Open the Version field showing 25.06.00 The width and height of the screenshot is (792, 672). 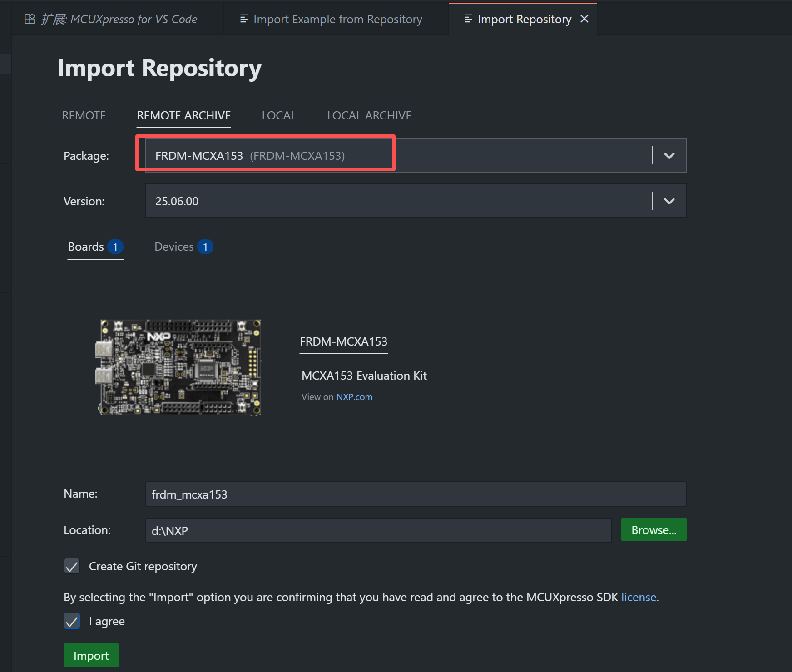point(416,201)
